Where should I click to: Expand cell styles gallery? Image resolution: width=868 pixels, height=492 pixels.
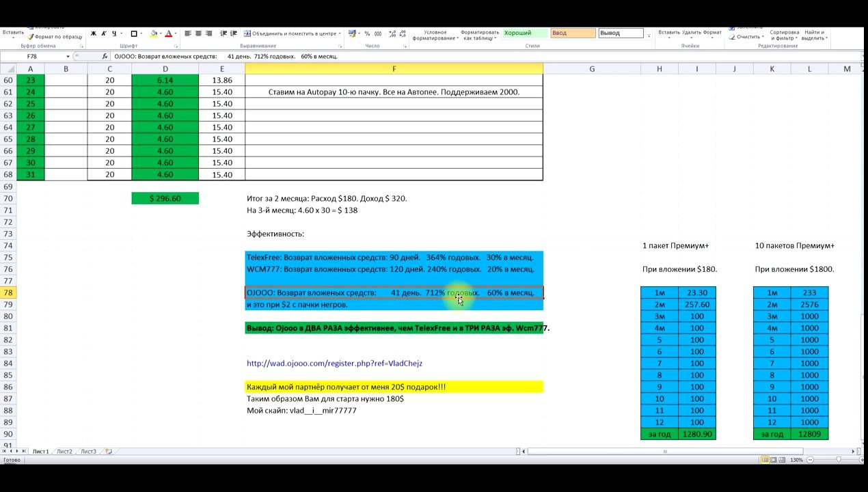(x=649, y=36)
